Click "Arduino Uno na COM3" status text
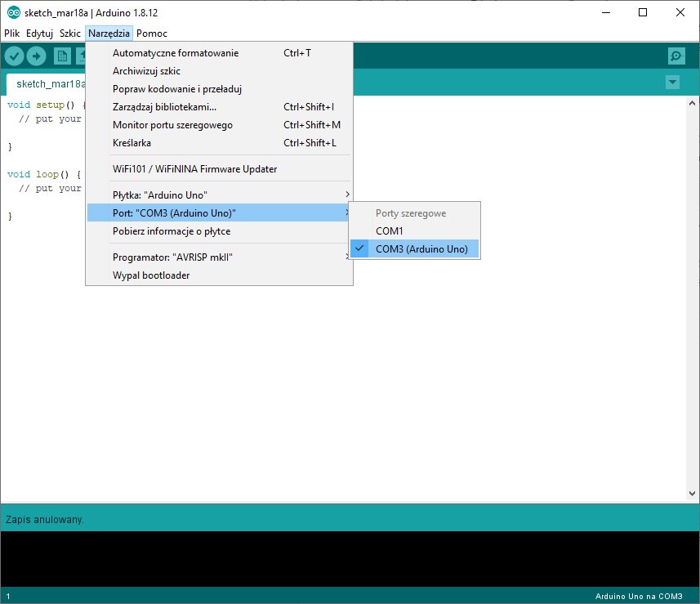Screen dimensions: 700x604 click(639, 596)
